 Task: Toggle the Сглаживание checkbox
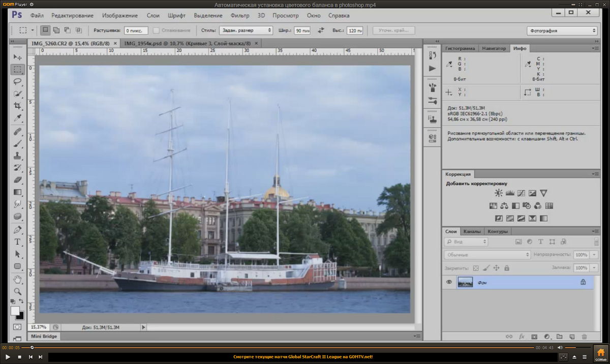[157, 31]
